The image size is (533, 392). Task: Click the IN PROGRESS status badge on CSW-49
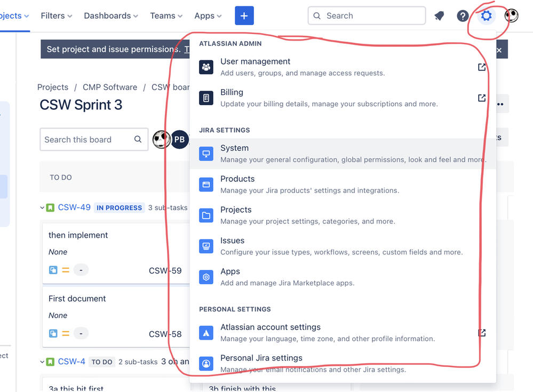(119, 207)
